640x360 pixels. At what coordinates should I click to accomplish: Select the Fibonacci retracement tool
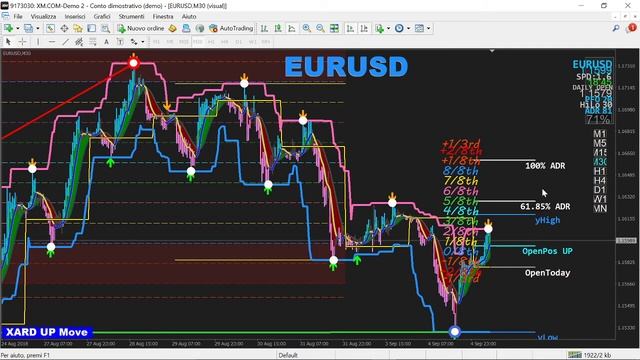[93, 42]
